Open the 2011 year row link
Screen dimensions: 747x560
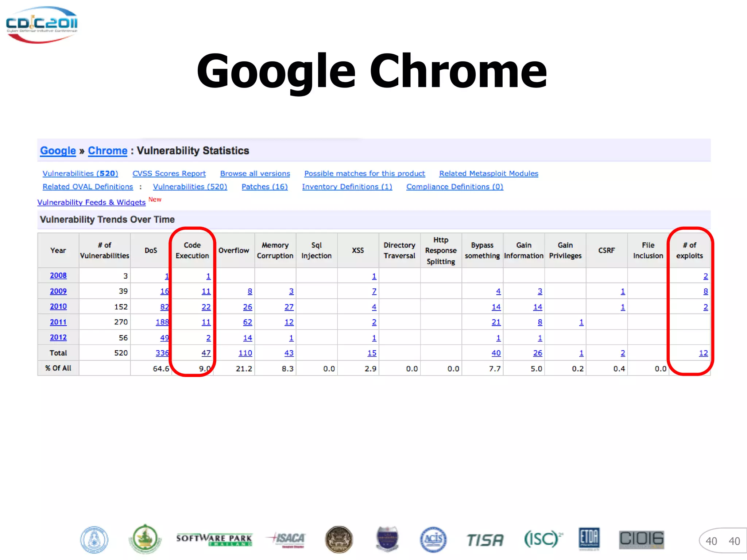(58, 322)
